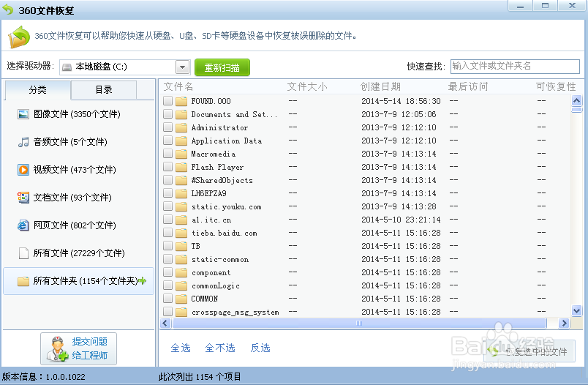Tick the checkbox for a1.itc.cn
Image resolution: width=588 pixels, height=385 pixels.
[167, 220]
